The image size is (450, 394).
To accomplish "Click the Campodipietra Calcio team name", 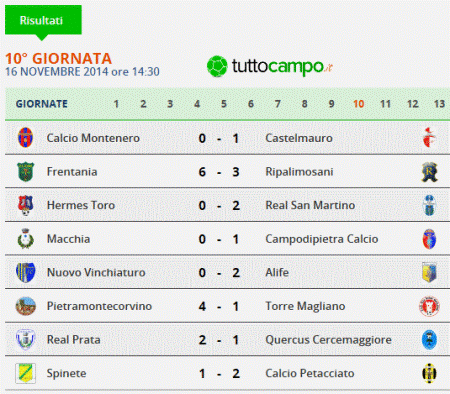I will [x=322, y=239].
